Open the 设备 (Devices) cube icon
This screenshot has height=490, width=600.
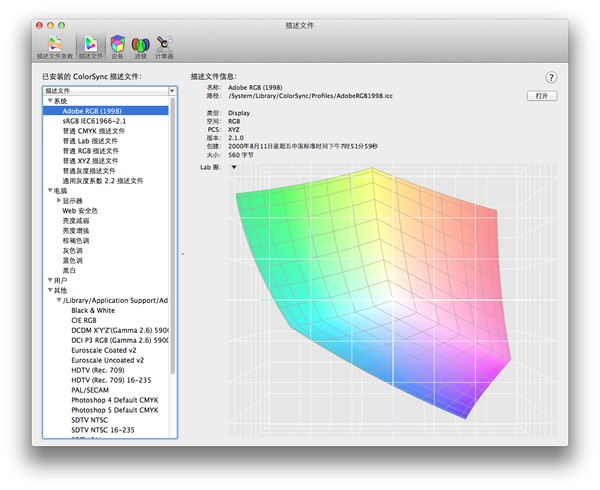[117, 47]
